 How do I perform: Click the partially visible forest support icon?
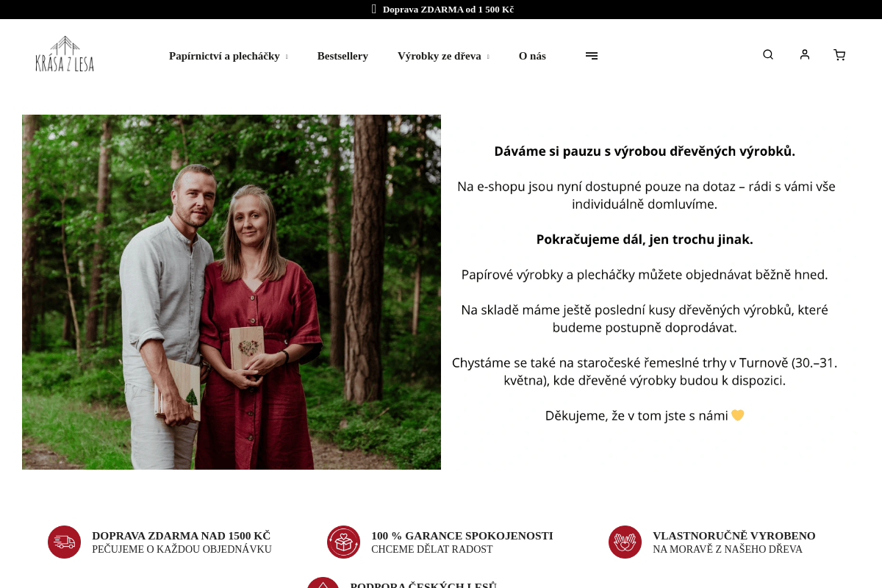point(323,583)
